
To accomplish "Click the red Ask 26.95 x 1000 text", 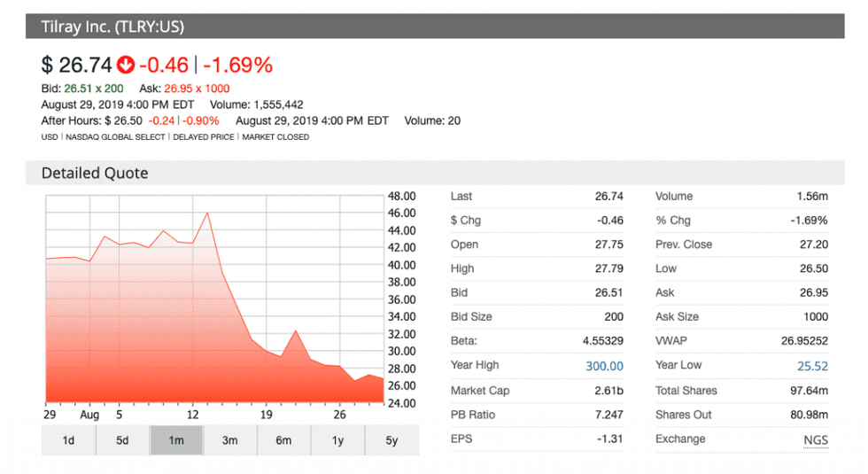I will pos(198,89).
